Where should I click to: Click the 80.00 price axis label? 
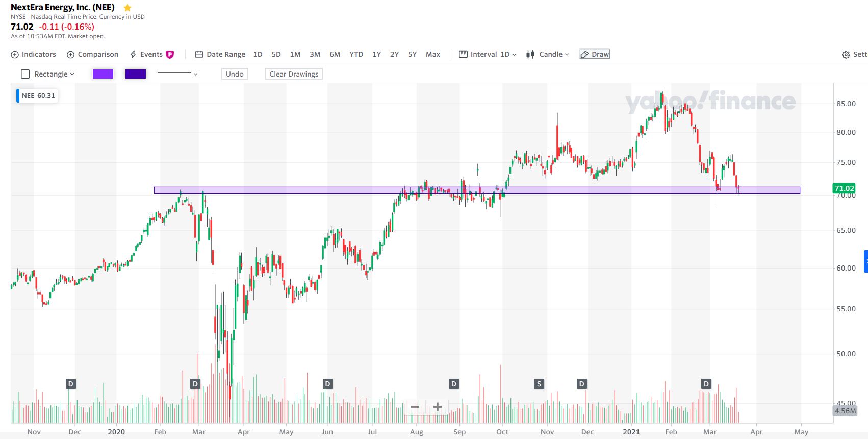[x=846, y=132]
